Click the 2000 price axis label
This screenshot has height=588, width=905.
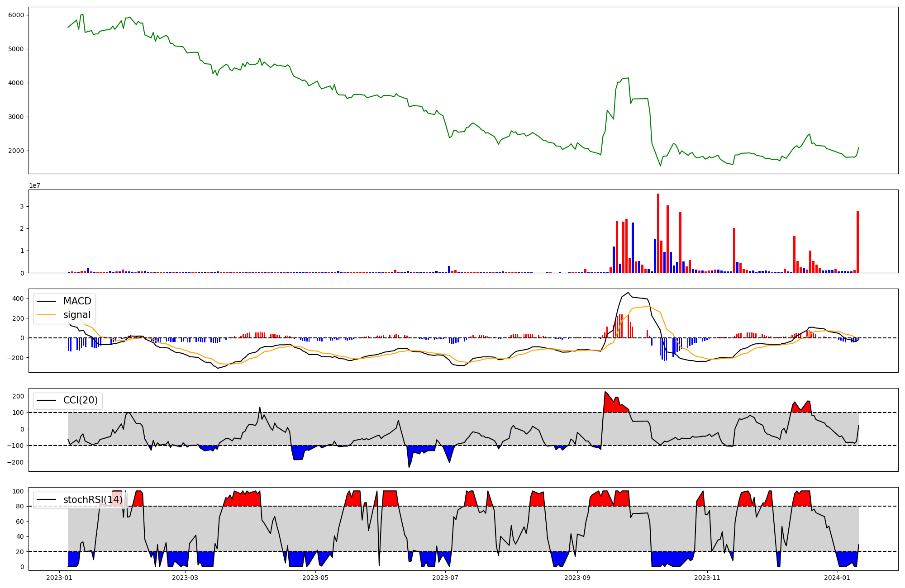16,151
